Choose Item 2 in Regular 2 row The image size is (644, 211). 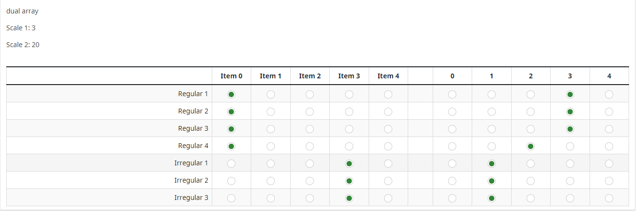pos(310,112)
